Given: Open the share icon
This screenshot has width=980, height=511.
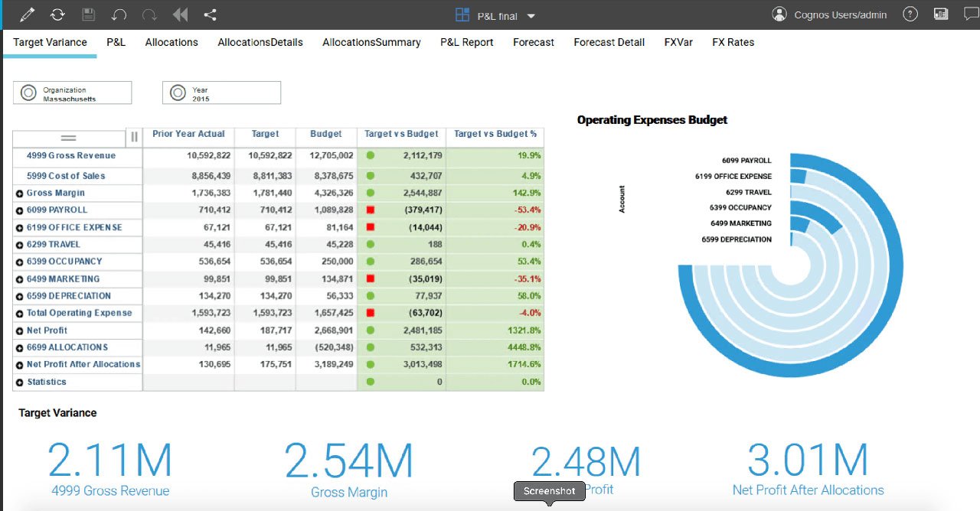Looking at the screenshot, I should (211, 15).
